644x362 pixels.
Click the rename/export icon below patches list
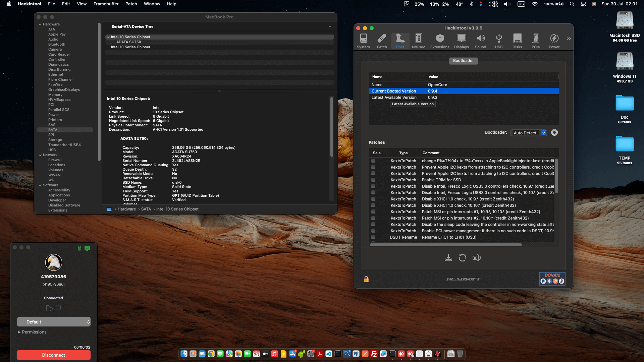(477, 258)
